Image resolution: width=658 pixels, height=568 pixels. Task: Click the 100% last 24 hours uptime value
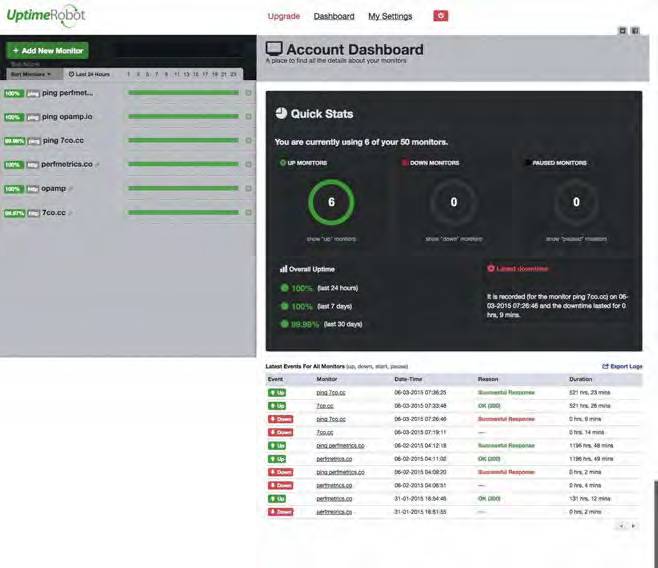pyautogui.click(x=302, y=288)
